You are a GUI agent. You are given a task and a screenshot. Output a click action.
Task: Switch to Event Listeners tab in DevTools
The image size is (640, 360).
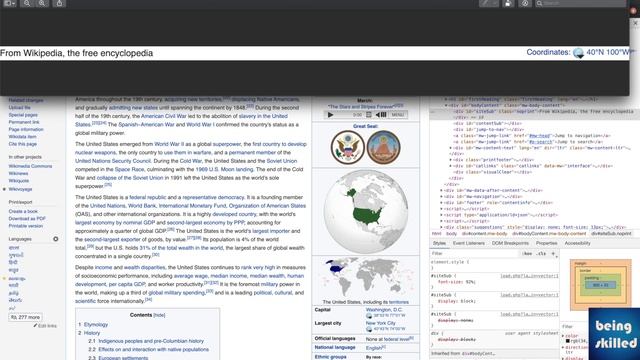(469, 243)
